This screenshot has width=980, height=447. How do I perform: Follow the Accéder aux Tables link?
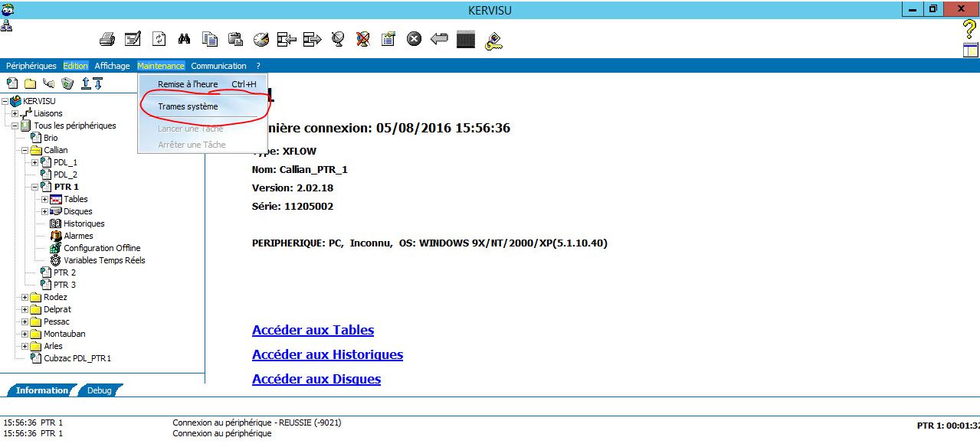pyautogui.click(x=313, y=330)
